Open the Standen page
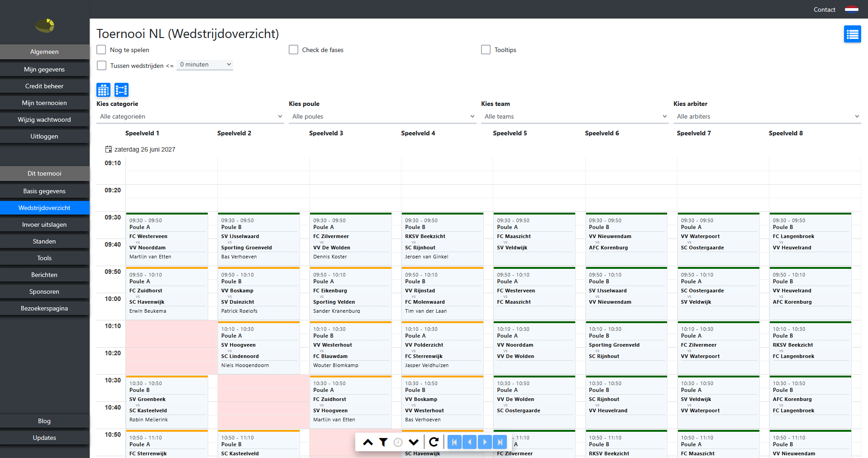 point(44,241)
